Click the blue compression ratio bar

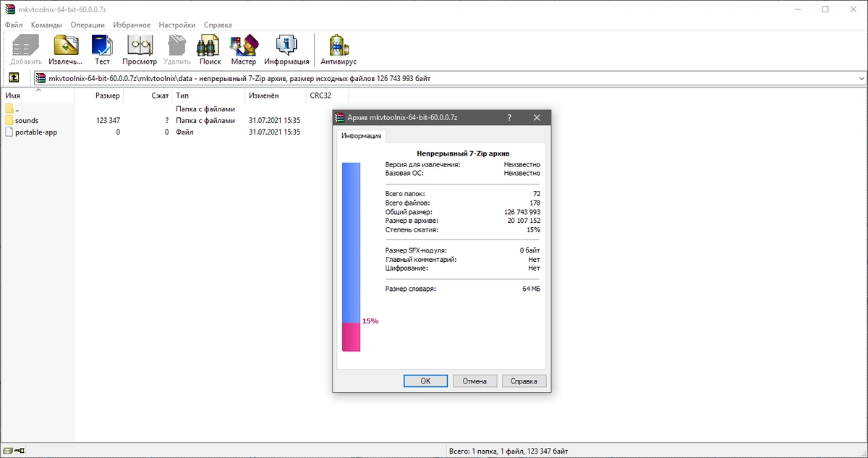tap(351, 242)
